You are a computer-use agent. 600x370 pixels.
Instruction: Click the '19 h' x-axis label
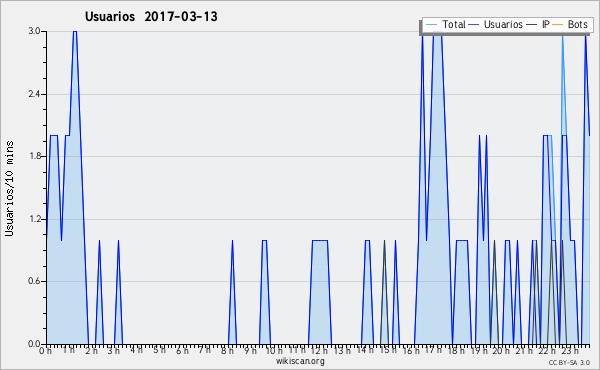point(478,351)
